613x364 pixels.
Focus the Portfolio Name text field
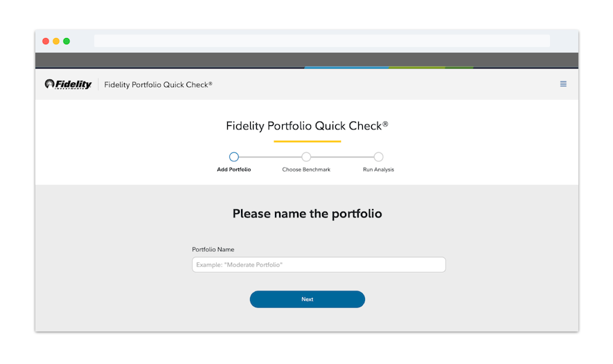click(319, 265)
